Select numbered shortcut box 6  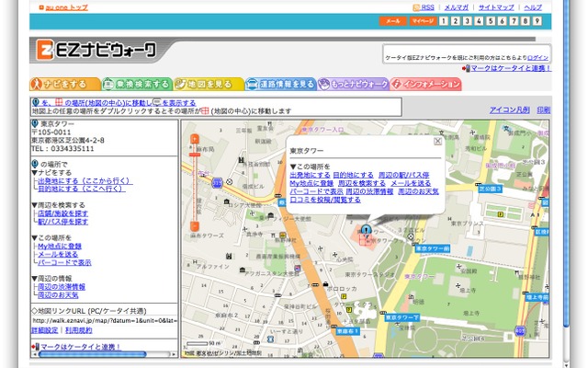coord(503,21)
